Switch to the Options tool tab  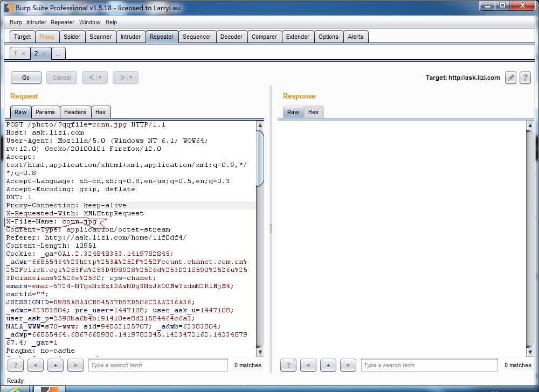[x=328, y=37]
